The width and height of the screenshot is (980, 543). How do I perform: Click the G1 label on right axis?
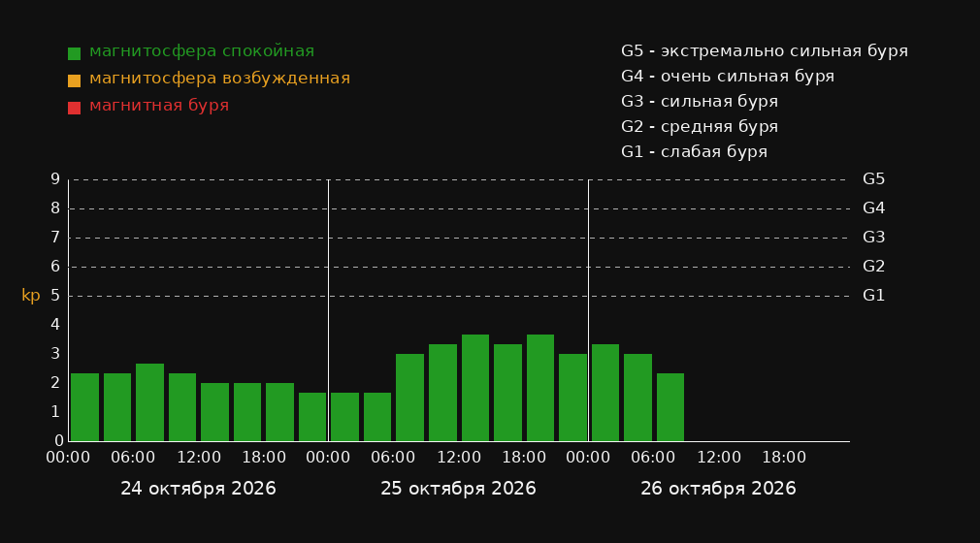coord(873,296)
